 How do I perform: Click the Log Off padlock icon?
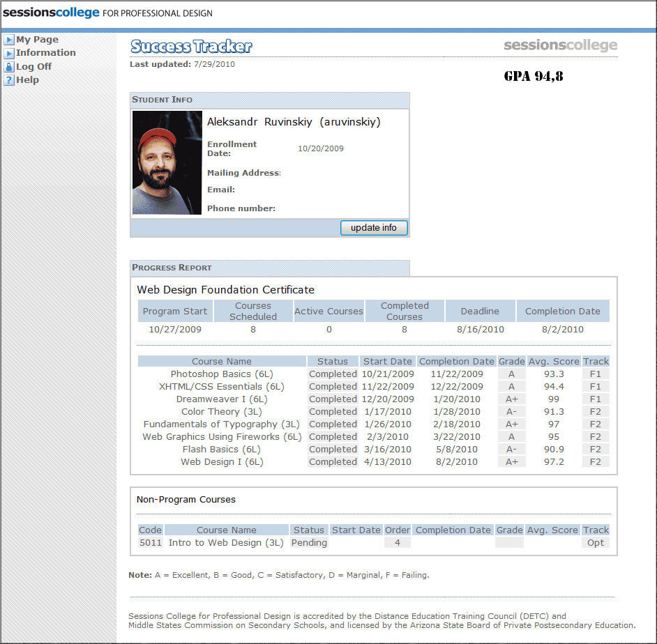(9, 67)
